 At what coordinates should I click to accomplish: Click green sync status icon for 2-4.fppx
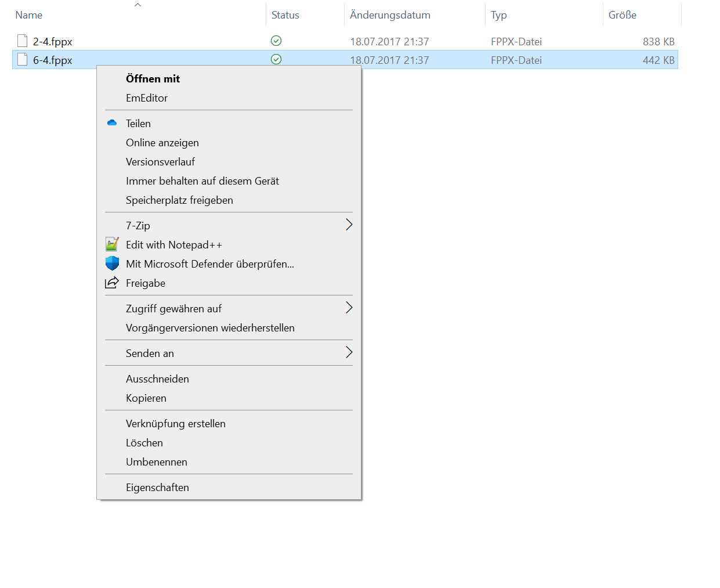point(276,41)
